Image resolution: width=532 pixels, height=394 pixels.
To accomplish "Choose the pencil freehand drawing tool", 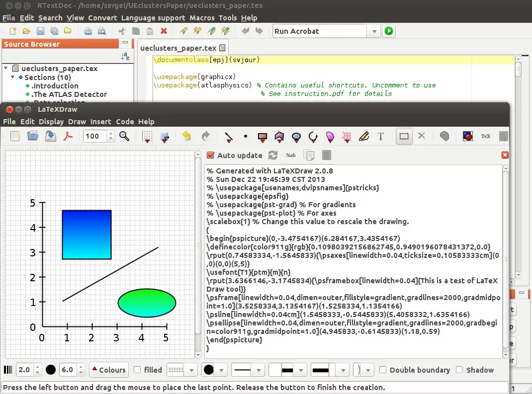I will click(x=364, y=136).
